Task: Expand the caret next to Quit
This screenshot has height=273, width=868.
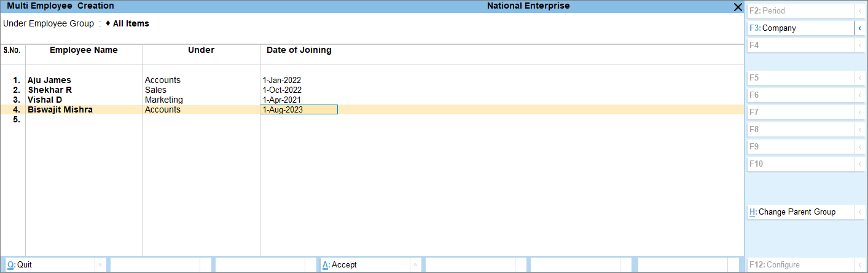Action: [100, 265]
